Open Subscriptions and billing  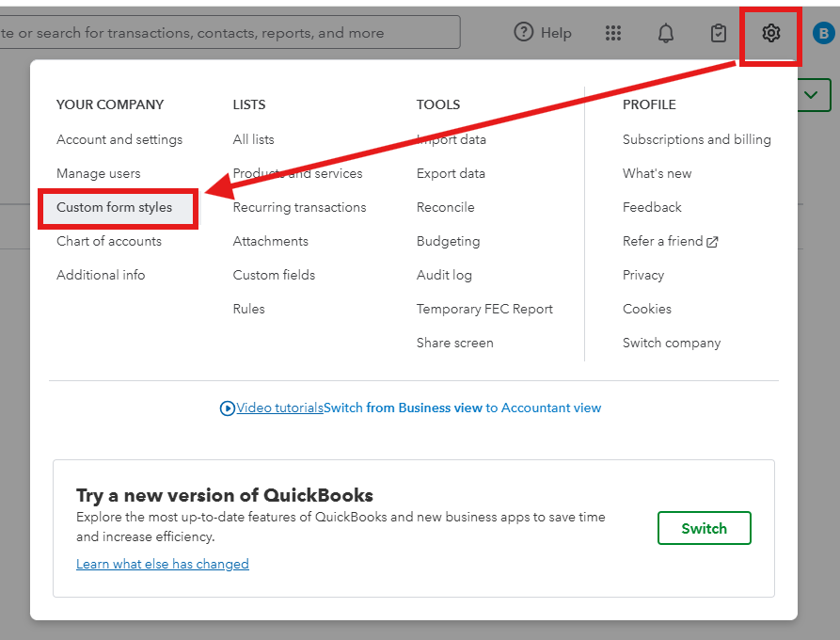coord(696,139)
